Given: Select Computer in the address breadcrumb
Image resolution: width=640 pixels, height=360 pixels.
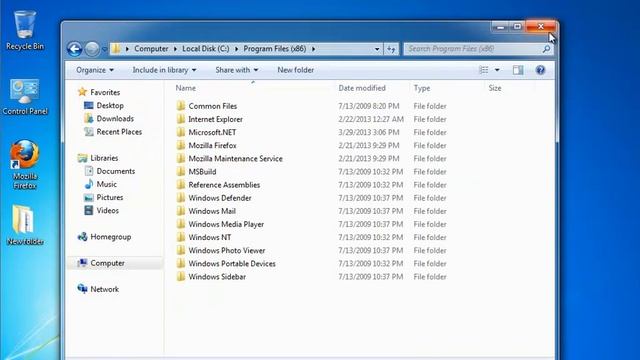Looking at the screenshot, I should coord(151,49).
